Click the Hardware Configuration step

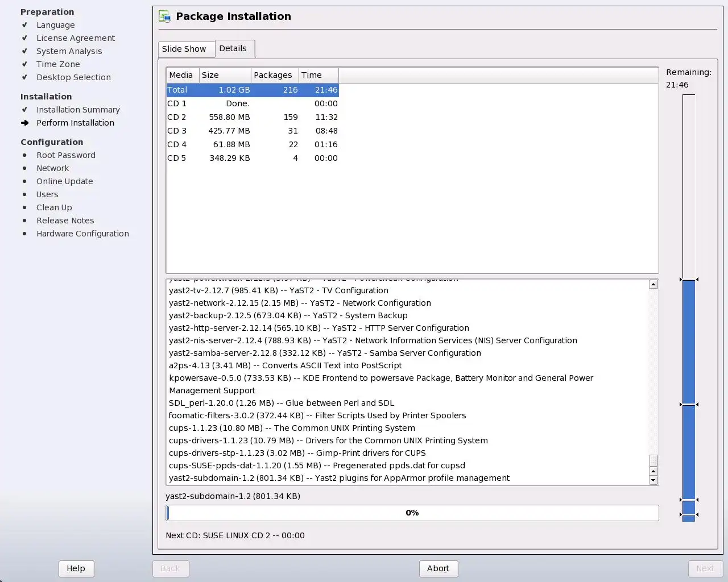point(83,234)
